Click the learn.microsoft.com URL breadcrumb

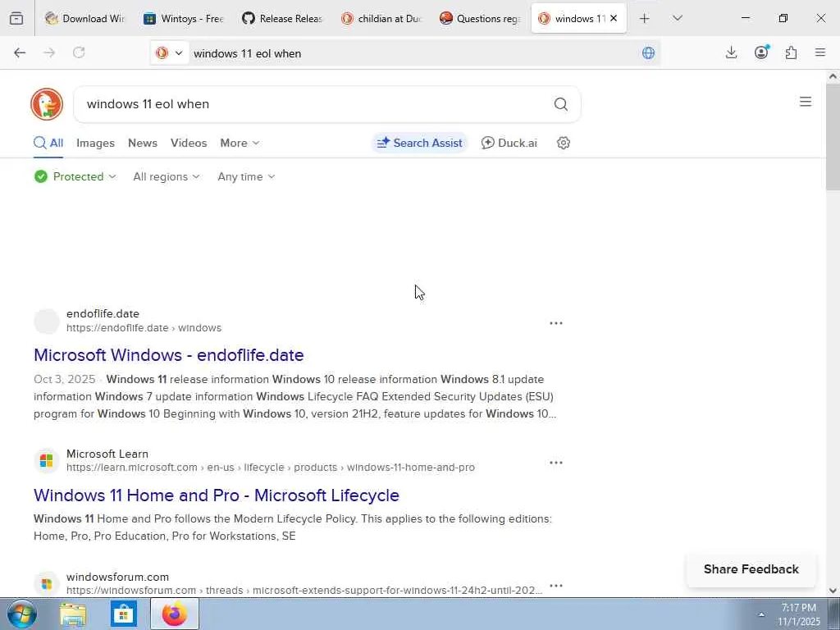271,467
